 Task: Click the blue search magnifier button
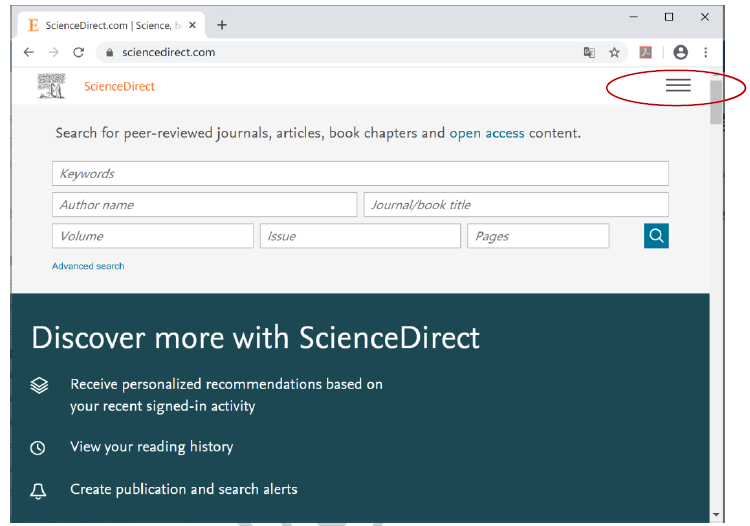pyautogui.click(x=656, y=236)
